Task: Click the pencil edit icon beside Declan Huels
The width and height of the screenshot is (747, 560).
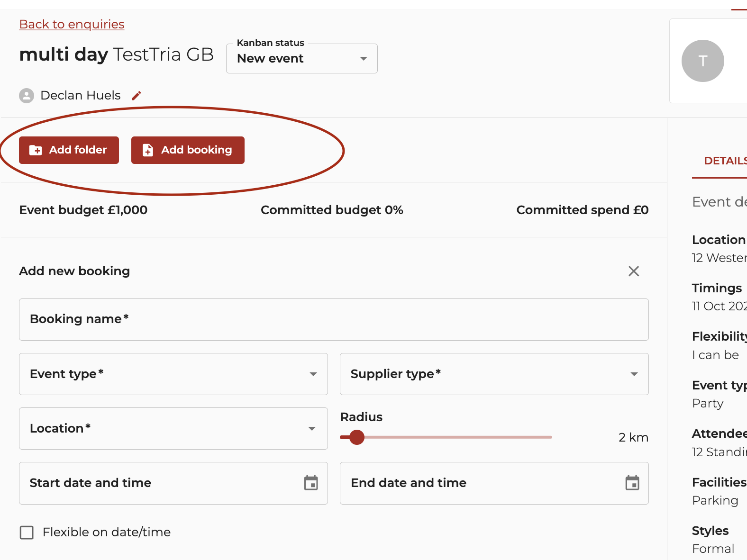Action: (137, 96)
